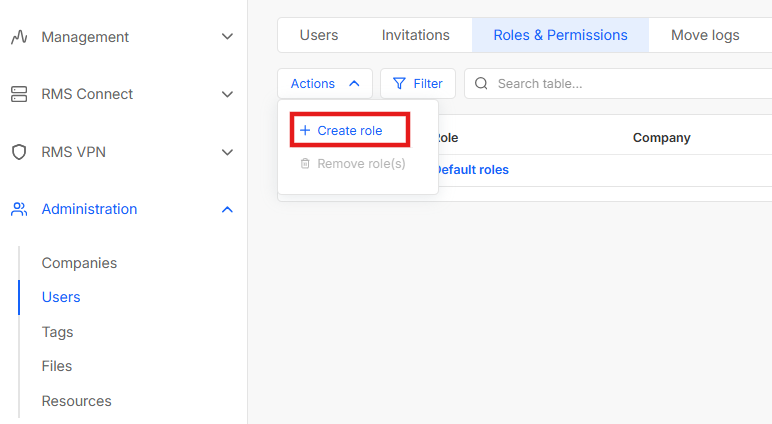Screen dimensions: 772x424
Task: Switch to the Invitations tab
Action: (x=415, y=35)
